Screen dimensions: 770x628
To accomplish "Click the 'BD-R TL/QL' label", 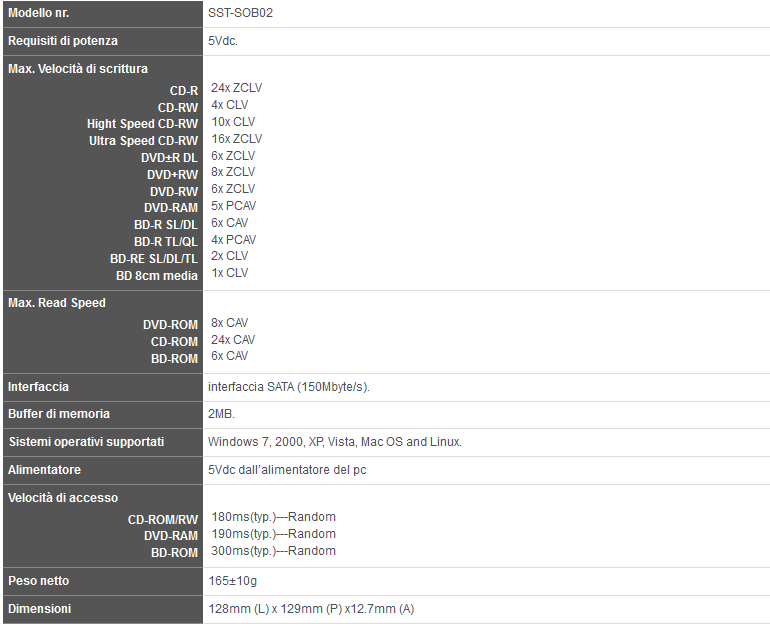I will click(x=166, y=242).
